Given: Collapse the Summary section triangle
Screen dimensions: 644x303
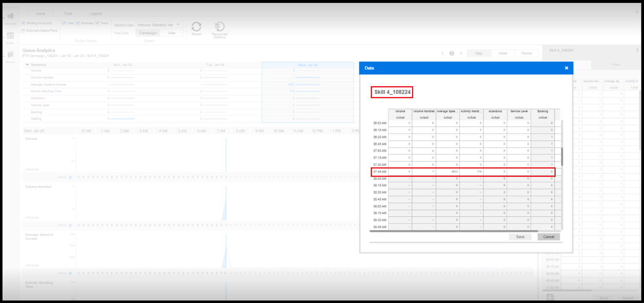Looking at the screenshot, I should click(x=27, y=65).
